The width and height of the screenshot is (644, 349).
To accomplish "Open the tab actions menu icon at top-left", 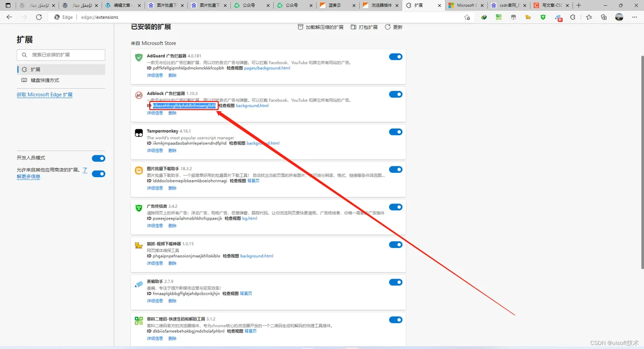I will click(x=8, y=5).
